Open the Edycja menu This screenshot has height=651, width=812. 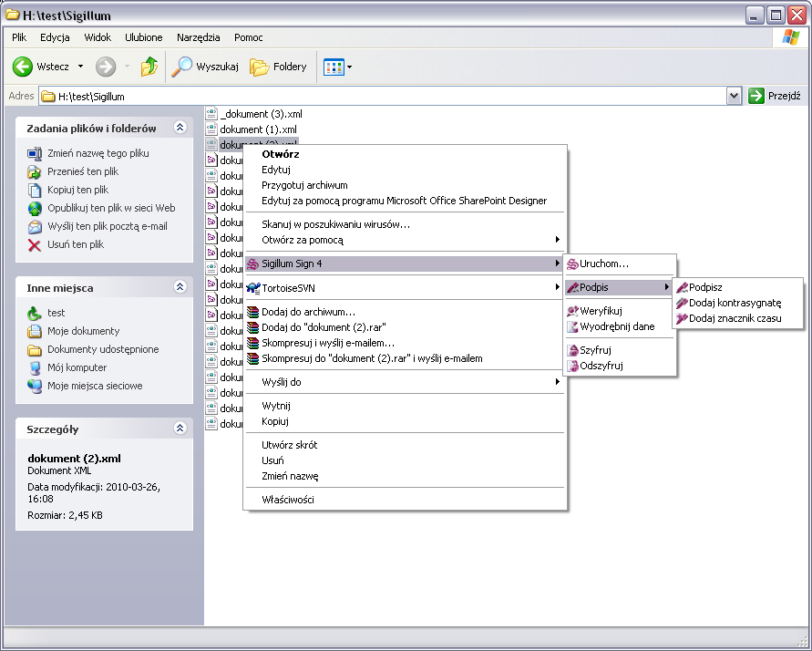click(x=55, y=37)
